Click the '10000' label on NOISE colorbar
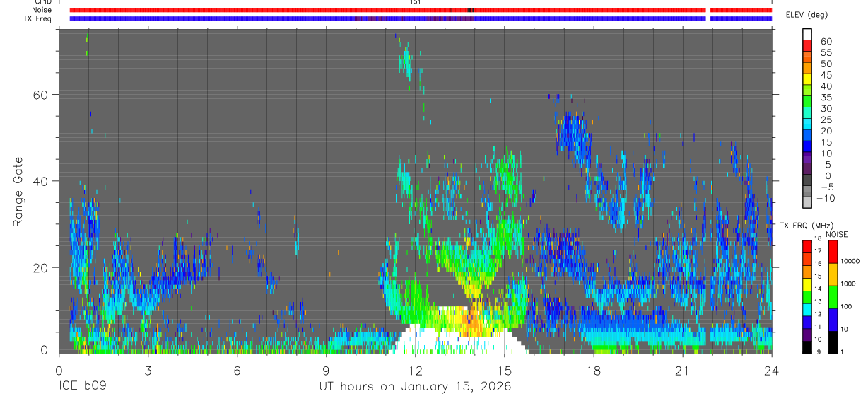 pos(851,261)
